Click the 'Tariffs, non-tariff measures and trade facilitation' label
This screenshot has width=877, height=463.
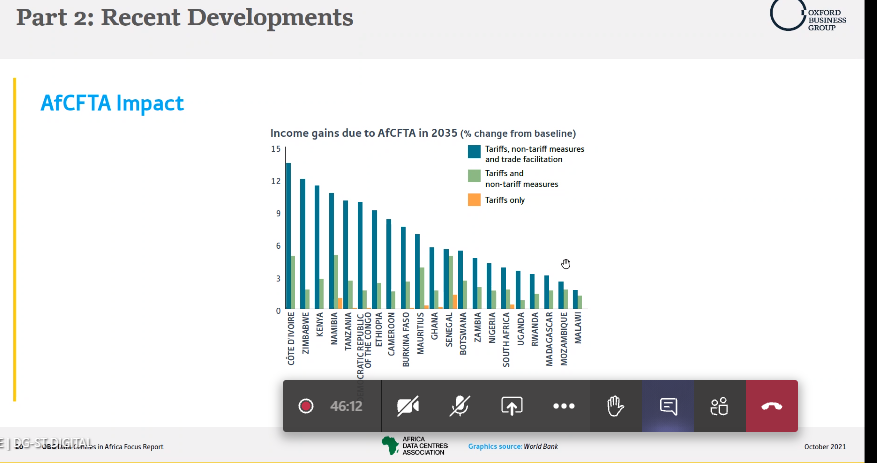point(535,154)
